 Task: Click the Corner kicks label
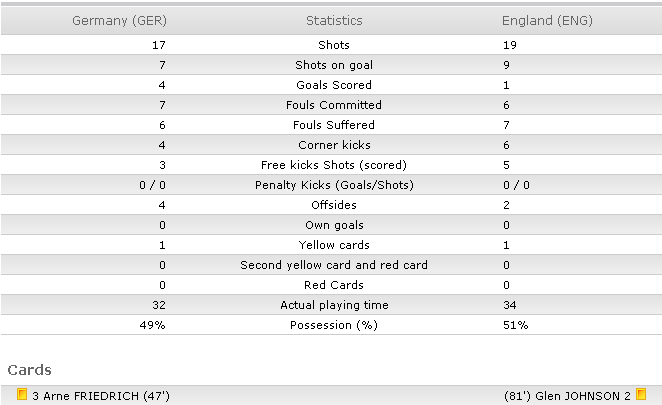(334, 145)
